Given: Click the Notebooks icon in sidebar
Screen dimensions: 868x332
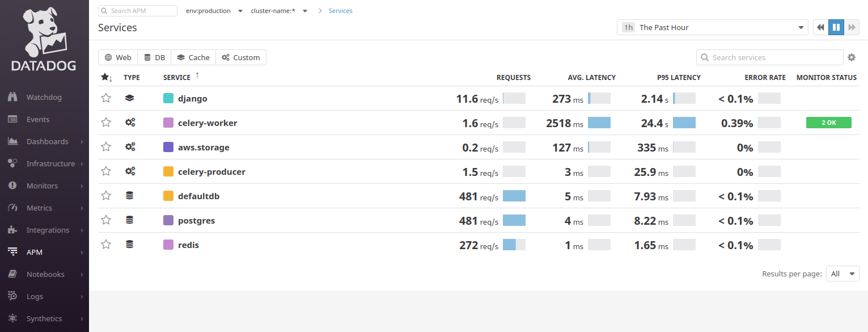Looking at the screenshot, I should (x=12, y=274).
